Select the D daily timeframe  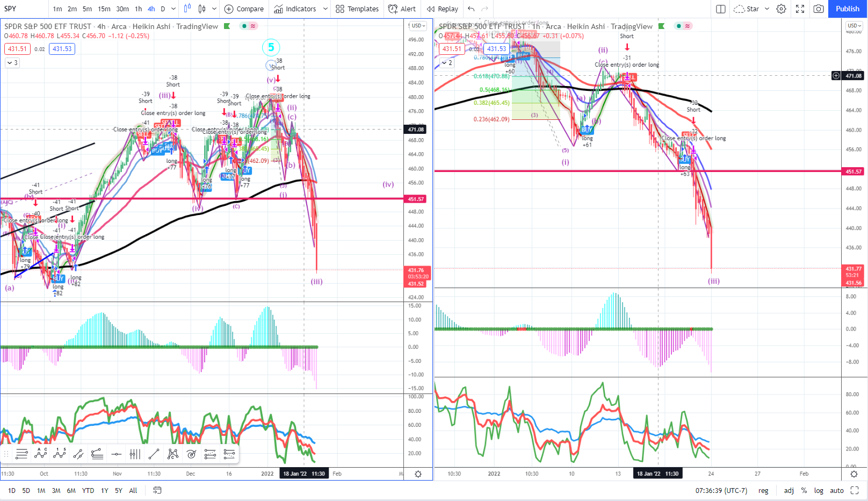pos(163,9)
